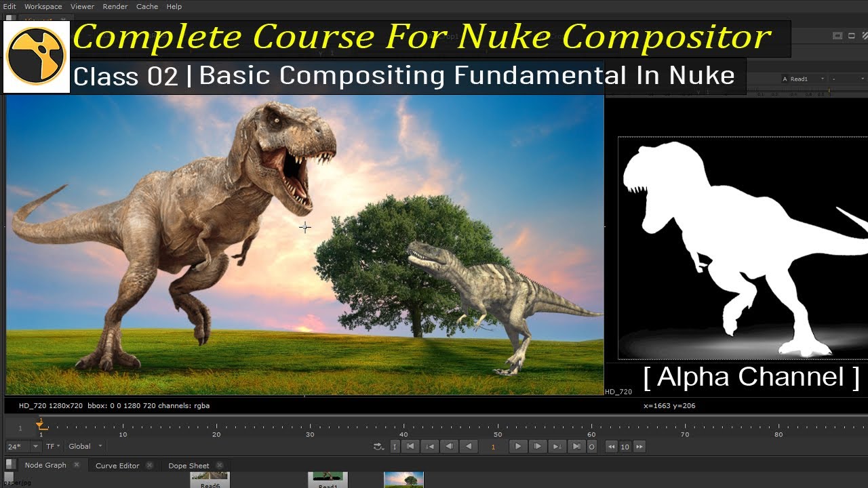Click the play forward button
Screen dimensions: 868x488
pos(518,446)
